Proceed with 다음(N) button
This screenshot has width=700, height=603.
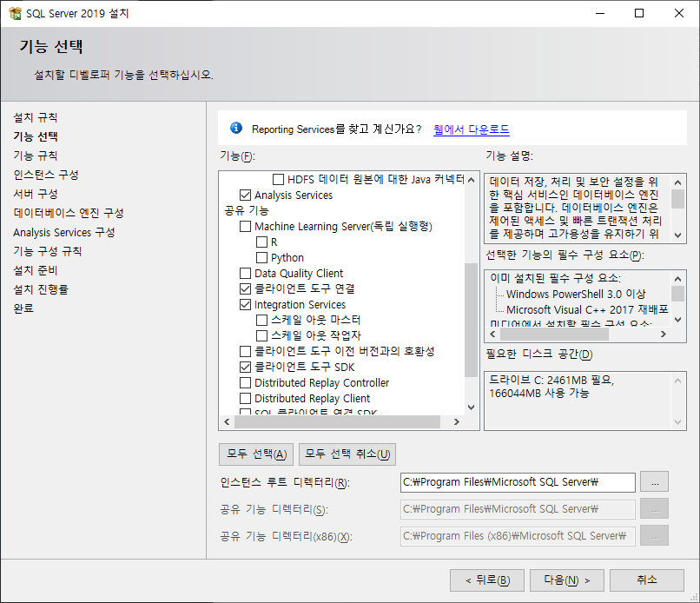click(567, 580)
